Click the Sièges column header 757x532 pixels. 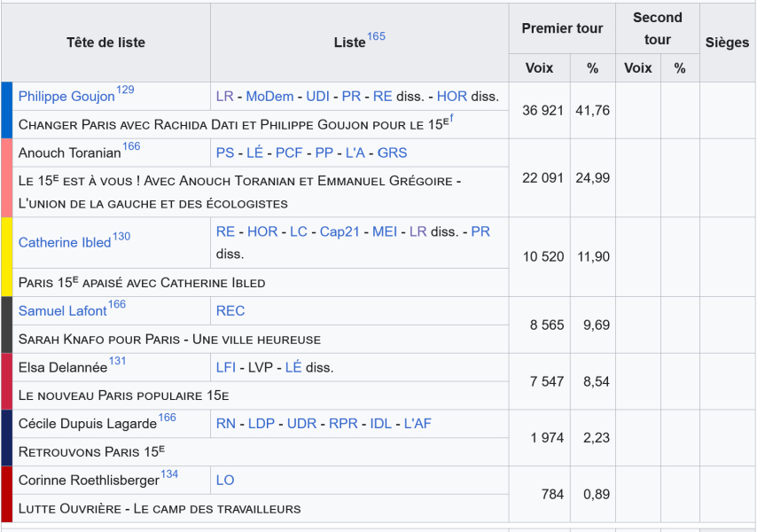[x=727, y=43]
